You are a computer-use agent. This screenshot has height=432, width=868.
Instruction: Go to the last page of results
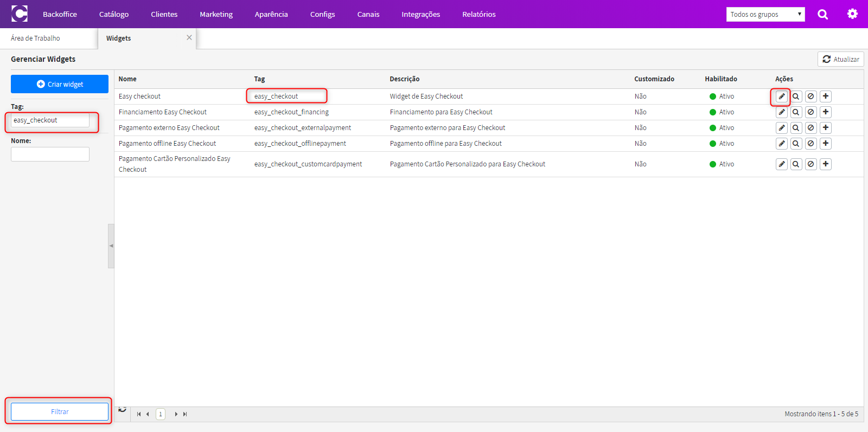click(x=185, y=414)
